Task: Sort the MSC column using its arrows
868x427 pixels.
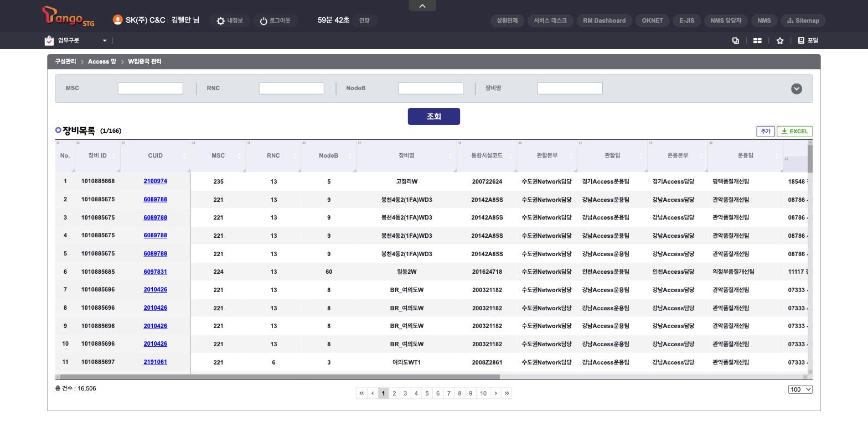Action: [x=239, y=156]
